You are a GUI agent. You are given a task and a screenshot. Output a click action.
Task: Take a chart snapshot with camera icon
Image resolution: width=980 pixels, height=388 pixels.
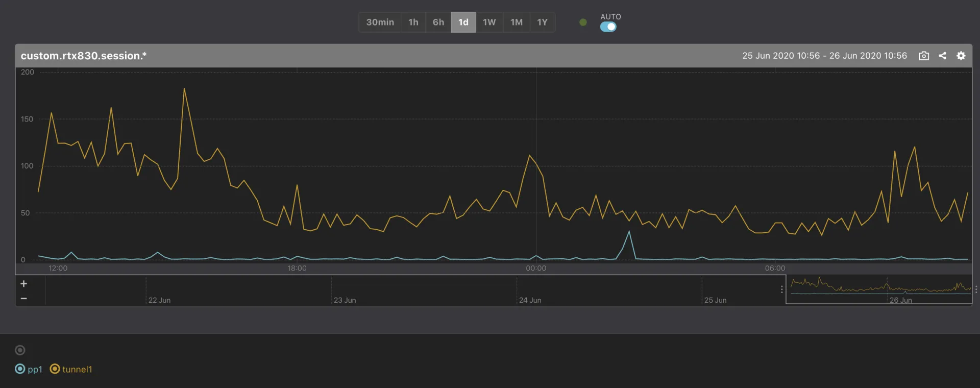click(x=923, y=56)
